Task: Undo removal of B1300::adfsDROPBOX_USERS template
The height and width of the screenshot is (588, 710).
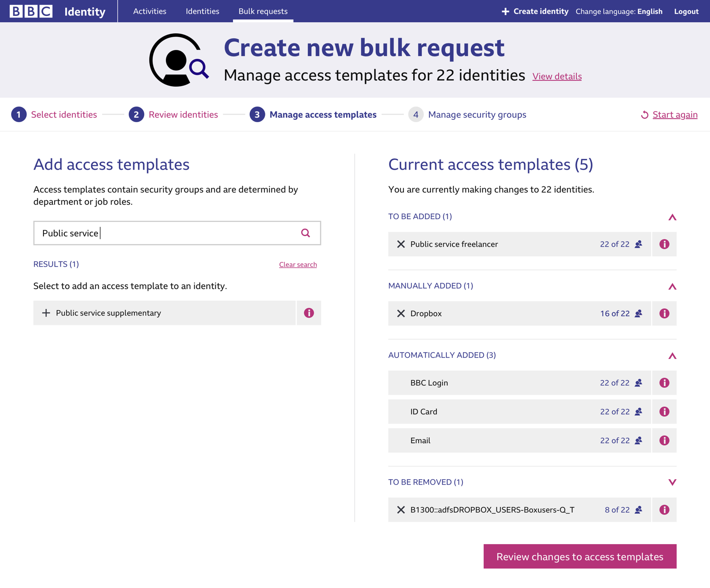Action: click(401, 510)
